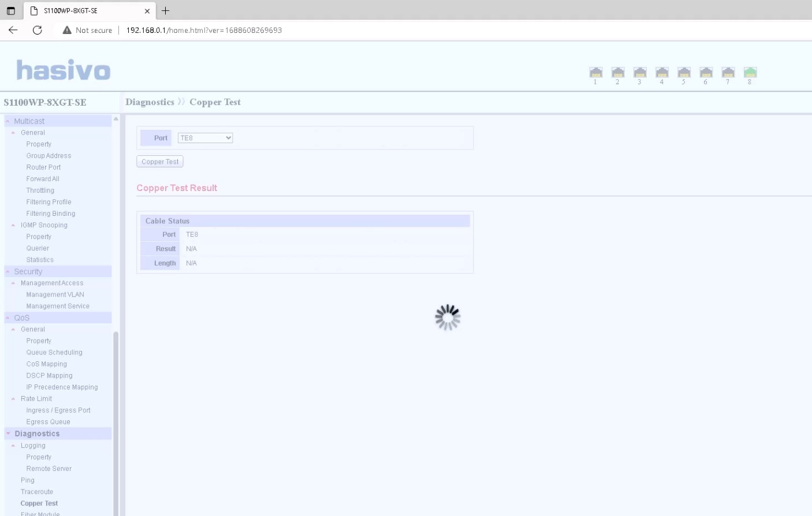Open the Ping diagnostics page

tap(28, 480)
